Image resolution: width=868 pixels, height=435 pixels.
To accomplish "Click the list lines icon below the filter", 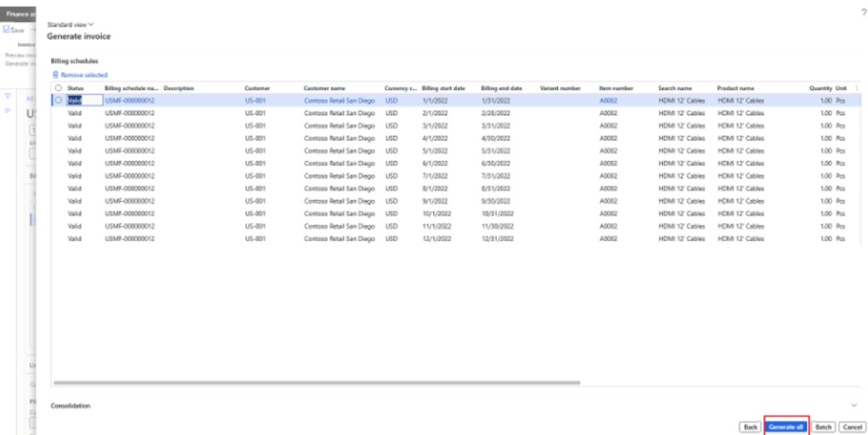I will pyautogui.click(x=8, y=109).
